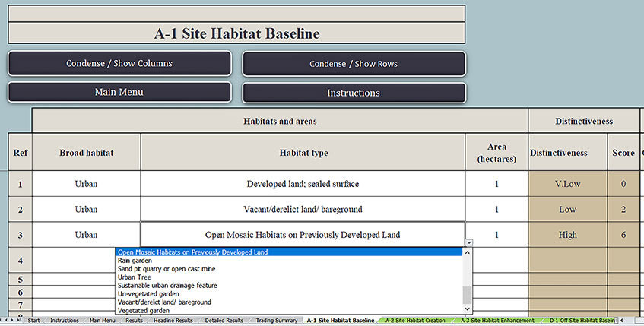This screenshot has width=644, height=326.
Task: Choose Urban Tree in dropdown list
Action: pos(134,277)
